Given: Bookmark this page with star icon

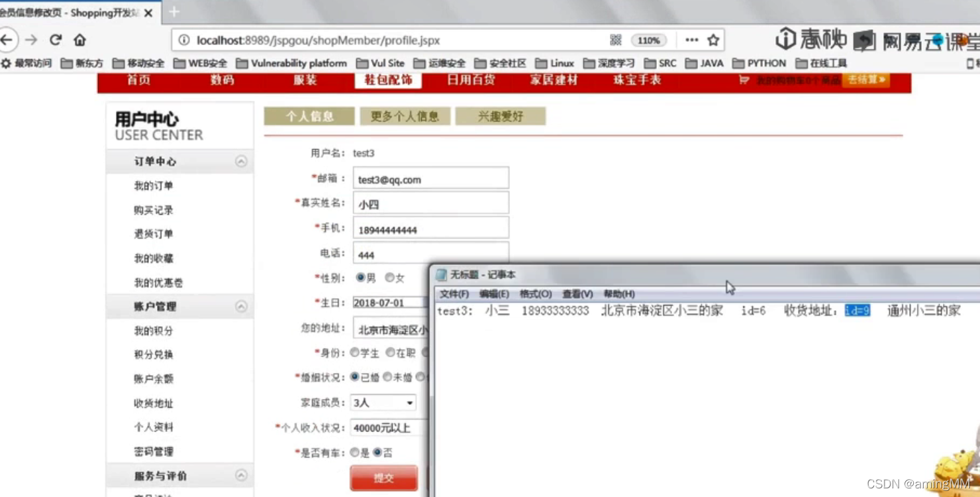Looking at the screenshot, I should tap(713, 40).
